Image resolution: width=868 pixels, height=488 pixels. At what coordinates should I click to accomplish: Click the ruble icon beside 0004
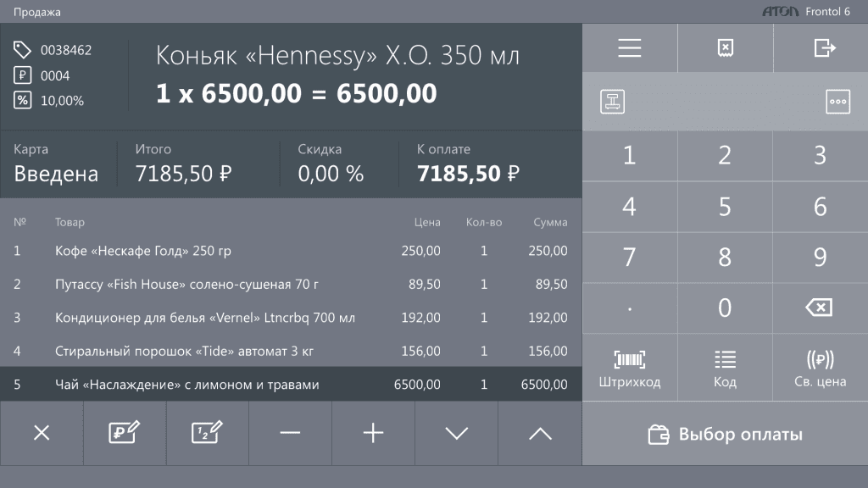coord(22,75)
